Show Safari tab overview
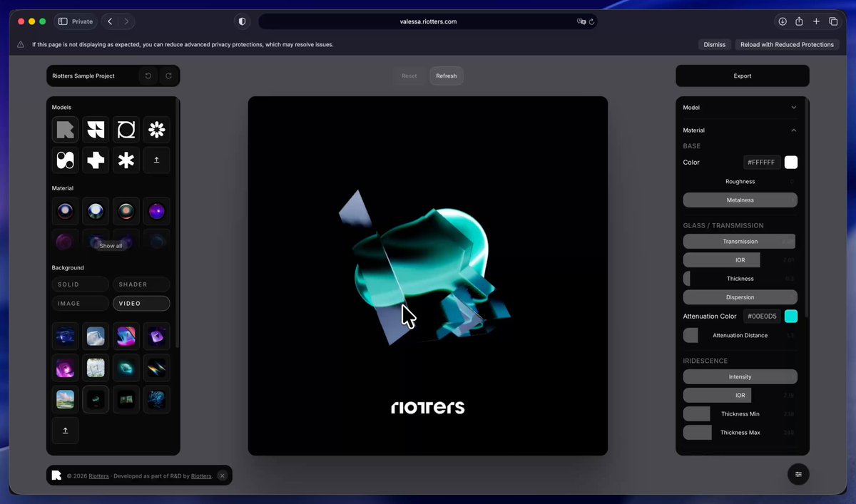This screenshot has height=504, width=856. tap(833, 21)
